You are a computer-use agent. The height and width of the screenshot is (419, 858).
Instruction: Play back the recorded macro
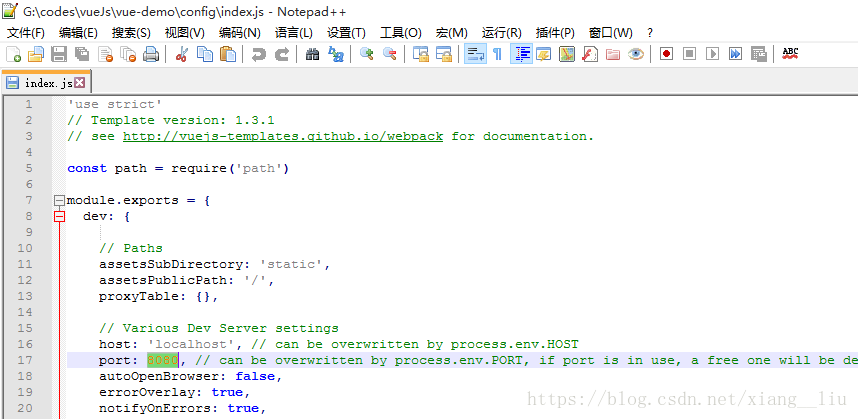point(712,54)
